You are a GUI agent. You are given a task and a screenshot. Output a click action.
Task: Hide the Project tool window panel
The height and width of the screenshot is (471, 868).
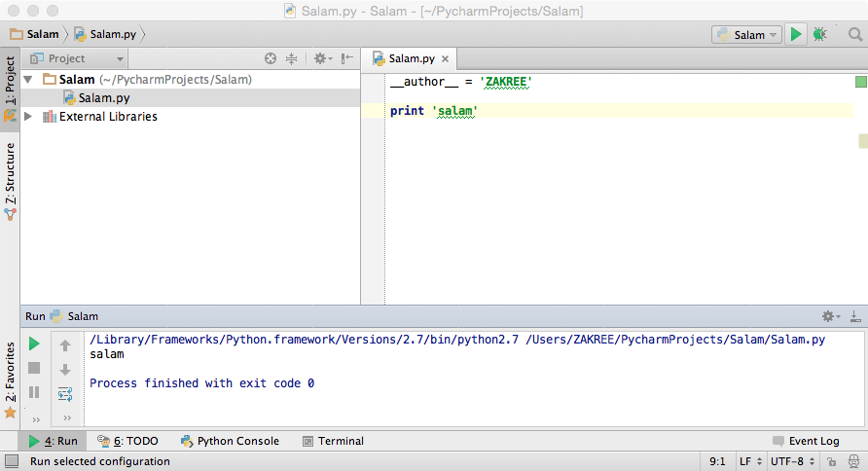pyautogui.click(x=346, y=59)
